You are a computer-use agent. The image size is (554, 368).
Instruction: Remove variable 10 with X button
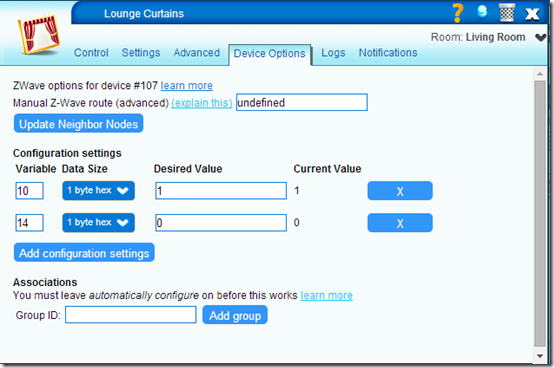(400, 191)
